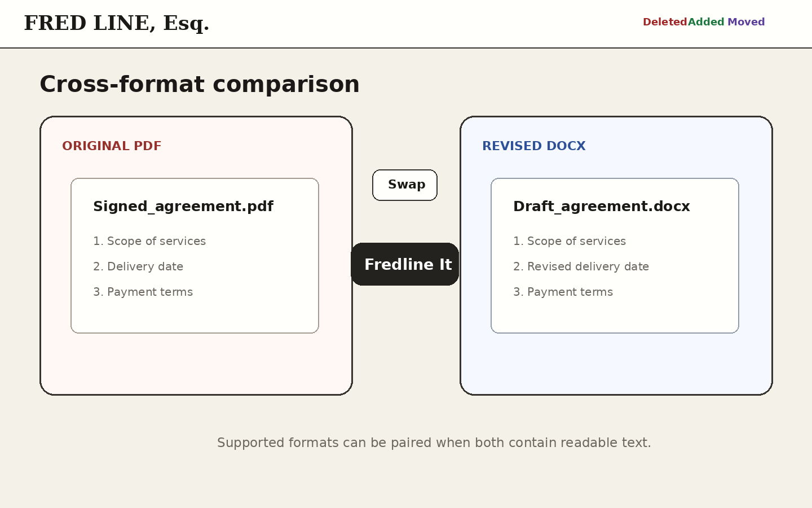Viewport: 812px width, 508px height.
Task: Click the ORIGINAL PDF panel heading
Action: pyautogui.click(x=112, y=146)
